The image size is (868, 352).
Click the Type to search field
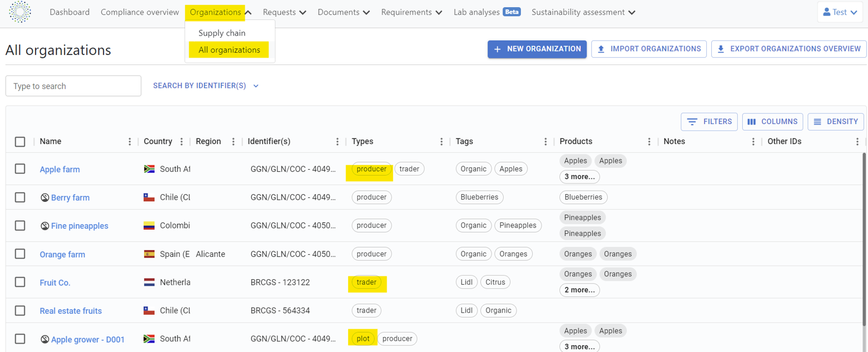click(x=73, y=86)
